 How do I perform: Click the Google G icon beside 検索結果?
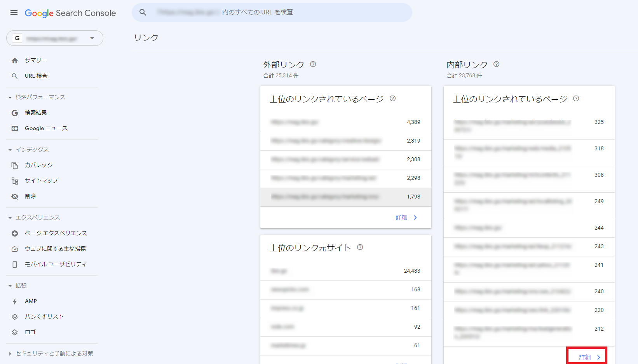coord(15,113)
